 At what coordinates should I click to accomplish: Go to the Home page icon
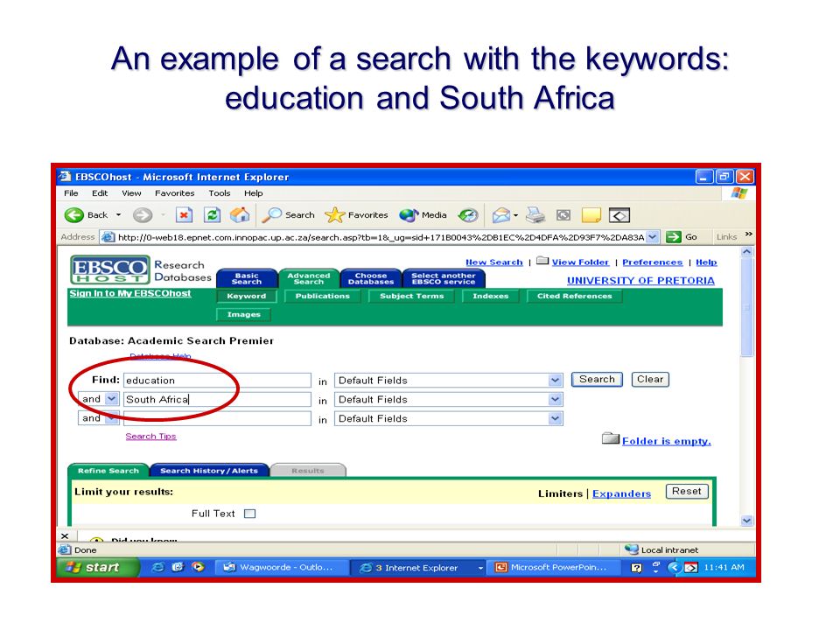240,215
